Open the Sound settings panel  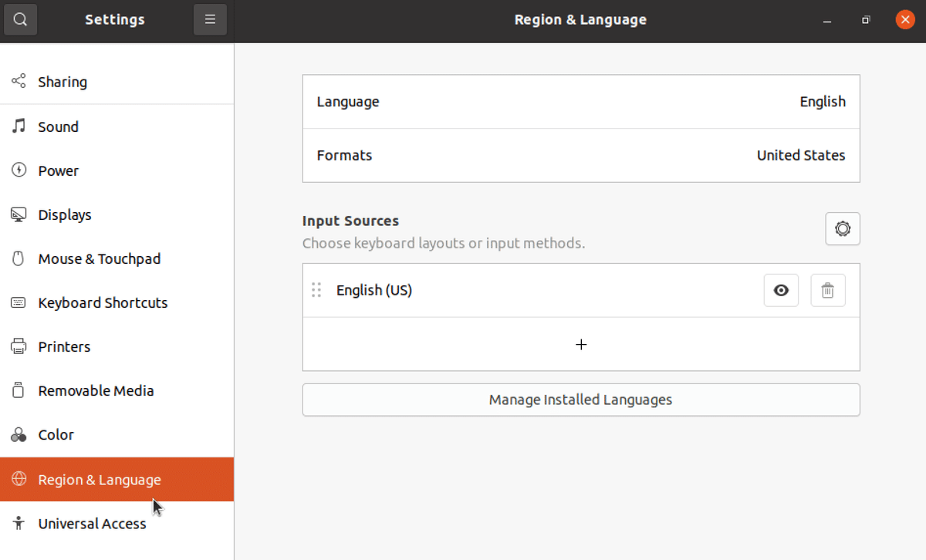point(117,127)
